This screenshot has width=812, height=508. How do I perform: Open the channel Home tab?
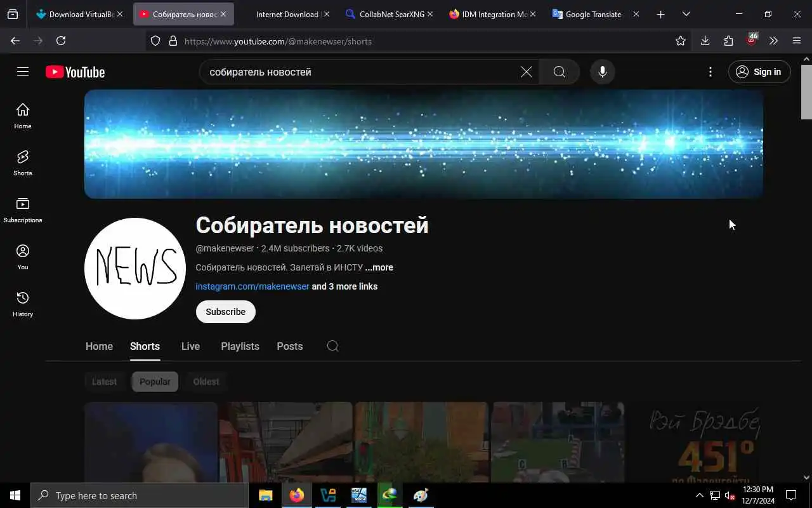(99, 346)
